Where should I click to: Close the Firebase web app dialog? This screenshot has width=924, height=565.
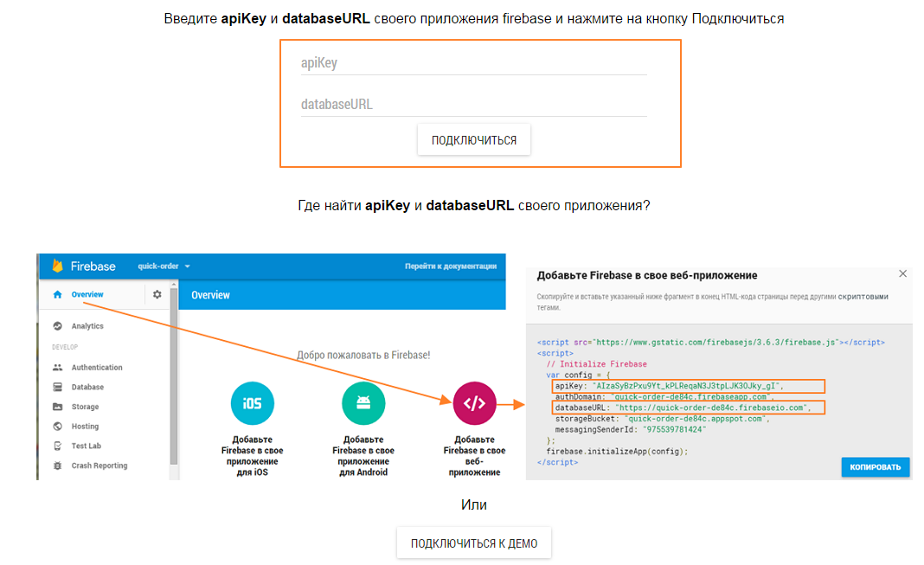point(902,274)
